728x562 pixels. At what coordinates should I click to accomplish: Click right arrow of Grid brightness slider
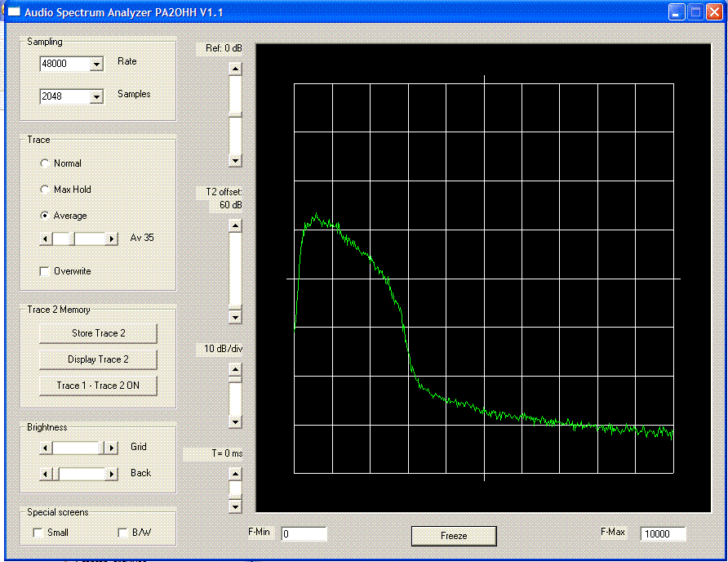(x=111, y=448)
